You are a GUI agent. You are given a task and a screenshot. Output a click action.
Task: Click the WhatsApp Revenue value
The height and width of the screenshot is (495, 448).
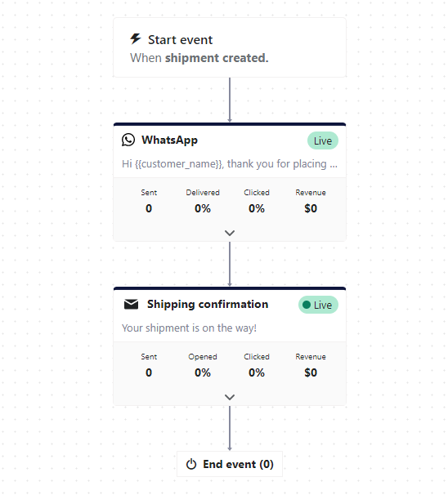click(311, 208)
